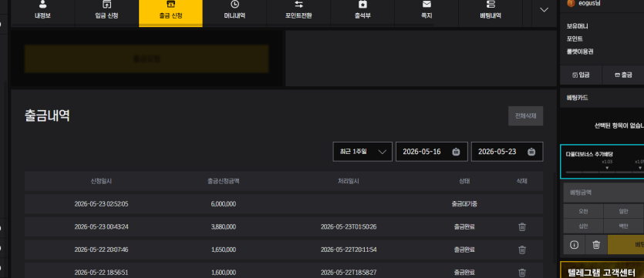View the 베팅내역 tab
The width and height of the screenshot is (644, 278).
pos(491,13)
